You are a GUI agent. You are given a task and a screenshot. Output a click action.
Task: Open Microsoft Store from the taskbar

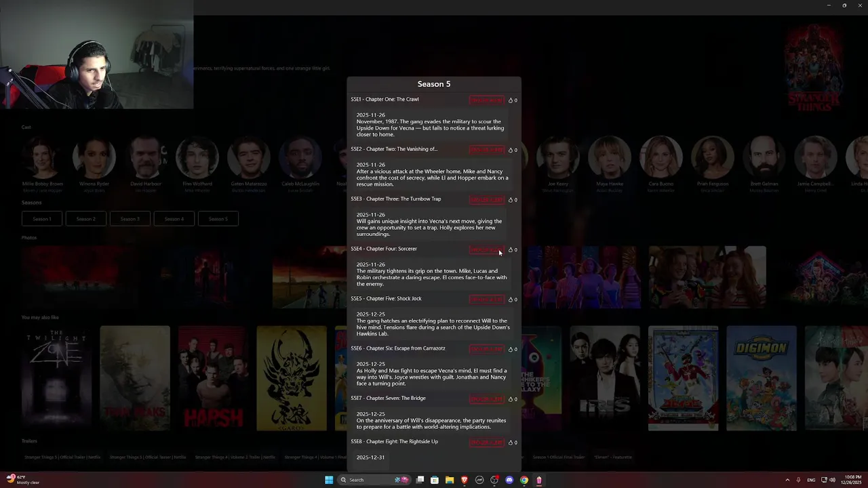(435, 480)
